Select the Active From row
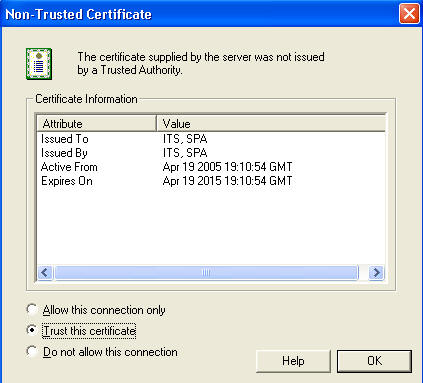The height and width of the screenshot is (383, 423). (211, 167)
